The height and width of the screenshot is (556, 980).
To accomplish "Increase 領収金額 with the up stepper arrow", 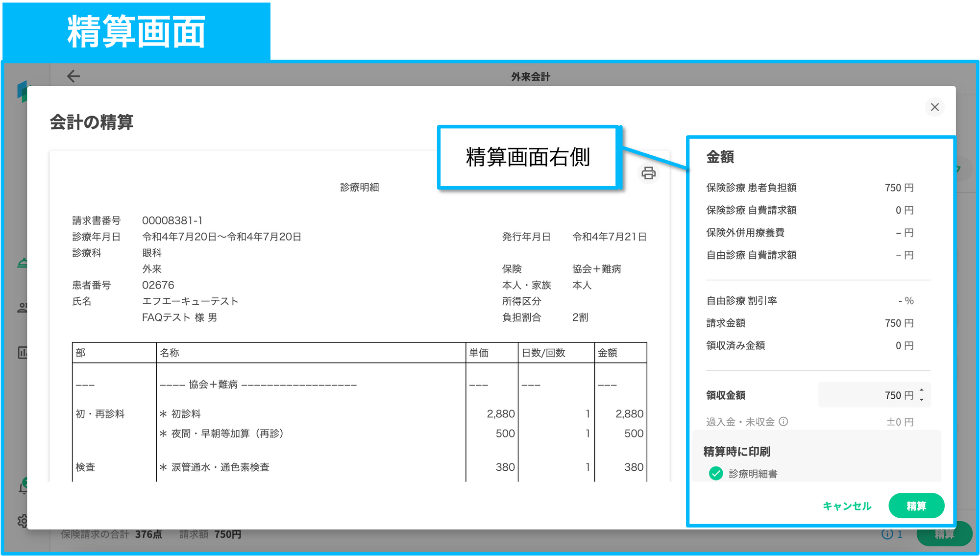I will pos(922,390).
